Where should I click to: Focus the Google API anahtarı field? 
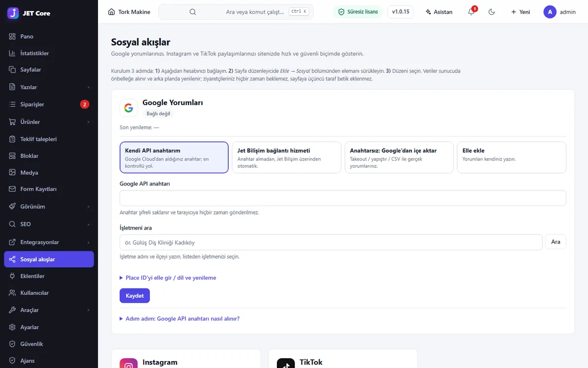click(343, 198)
